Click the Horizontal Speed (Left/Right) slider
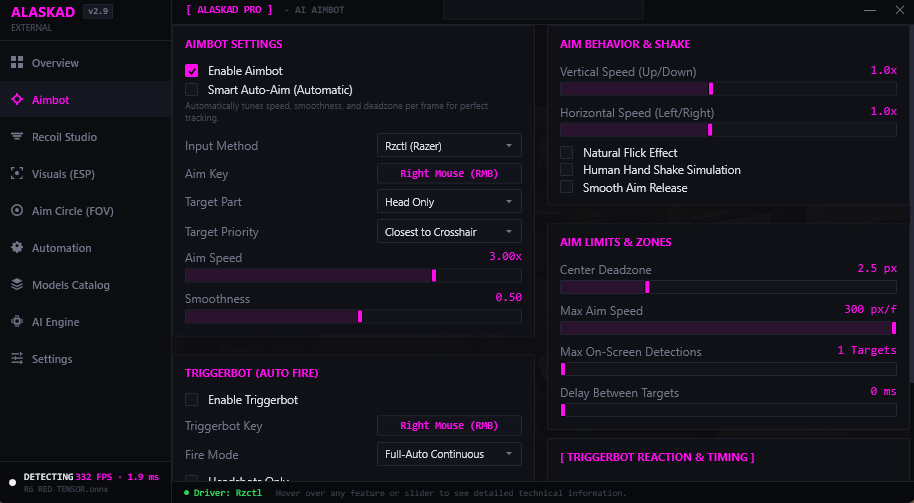This screenshot has width=914, height=503. pos(727,129)
